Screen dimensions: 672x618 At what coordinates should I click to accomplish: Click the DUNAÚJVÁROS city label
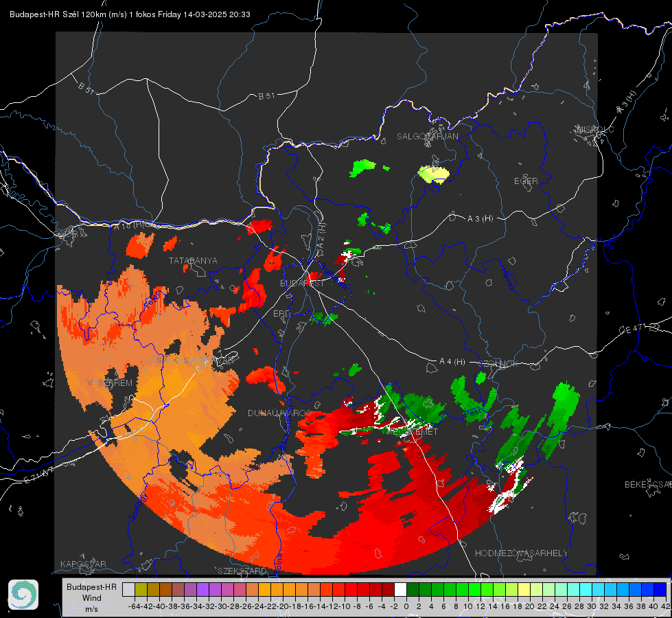click(279, 413)
